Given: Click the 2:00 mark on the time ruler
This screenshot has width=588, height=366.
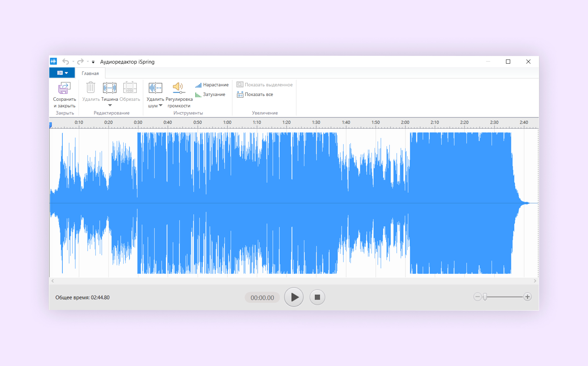Looking at the screenshot, I should (x=405, y=122).
